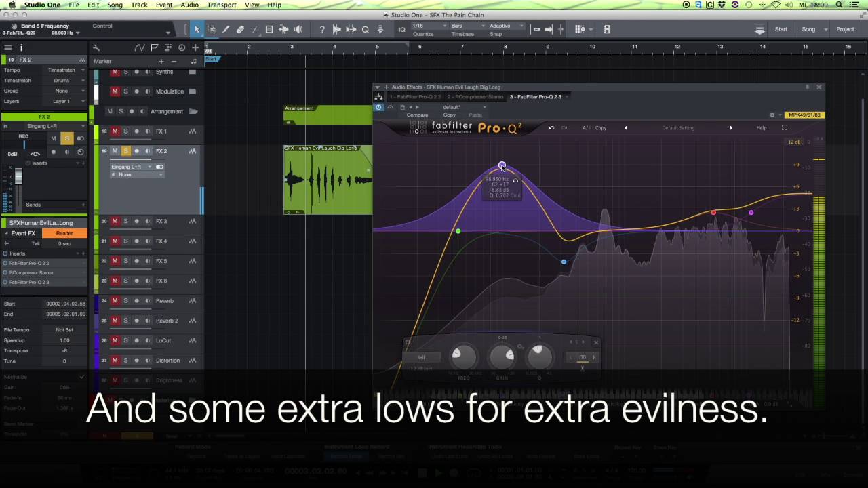The image size is (868, 488).
Task: Open the track list wrench options
Action: (x=96, y=47)
